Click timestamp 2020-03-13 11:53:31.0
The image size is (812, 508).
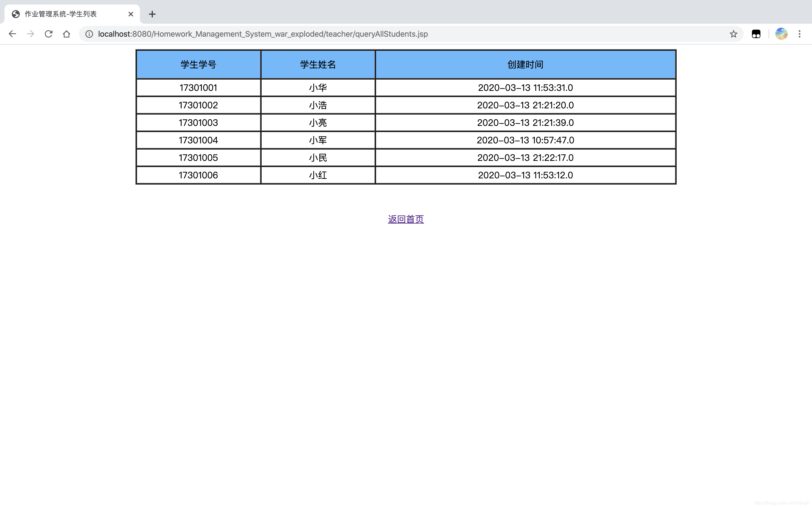[525, 88]
